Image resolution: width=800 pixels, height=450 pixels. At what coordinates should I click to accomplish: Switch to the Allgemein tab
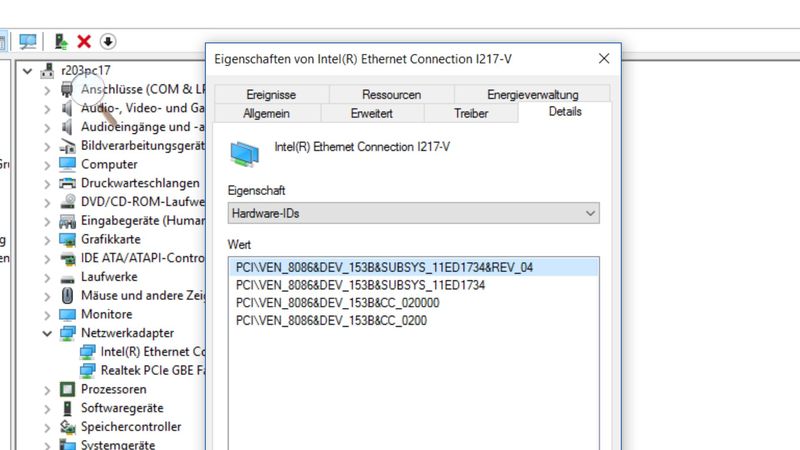click(x=266, y=113)
